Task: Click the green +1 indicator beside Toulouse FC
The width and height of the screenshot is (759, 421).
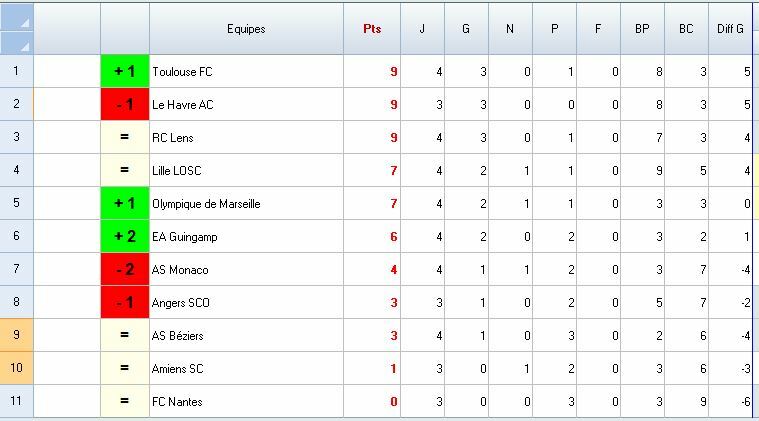Action: pyautogui.click(x=125, y=72)
